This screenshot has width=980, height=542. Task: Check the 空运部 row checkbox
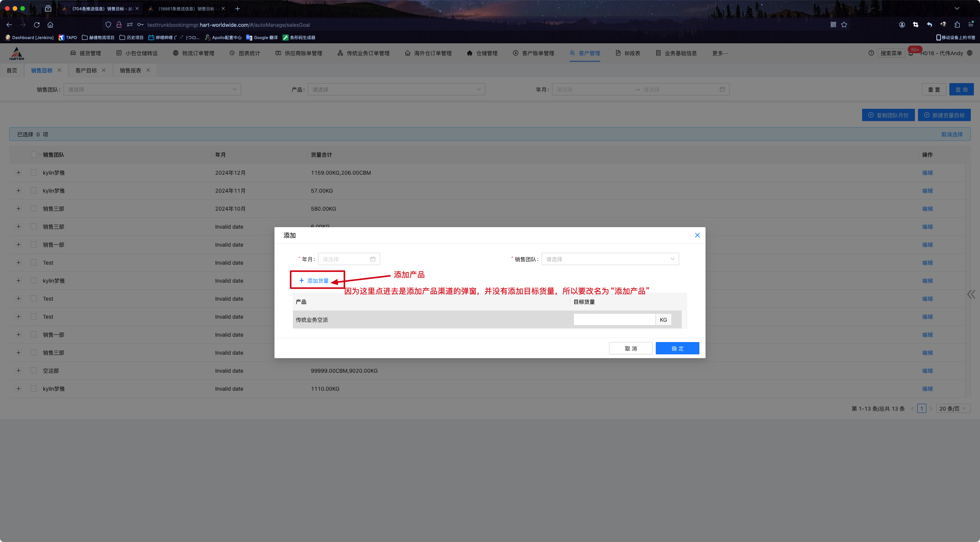[34, 371]
